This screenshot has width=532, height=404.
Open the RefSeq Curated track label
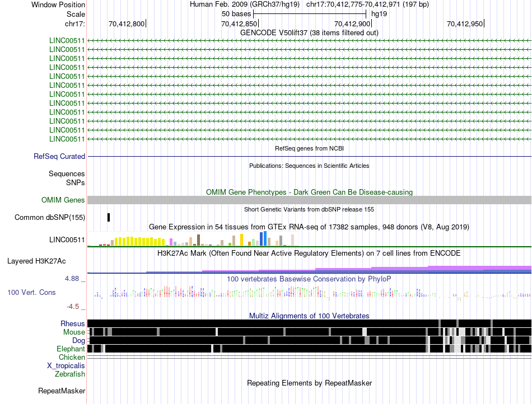click(x=59, y=156)
